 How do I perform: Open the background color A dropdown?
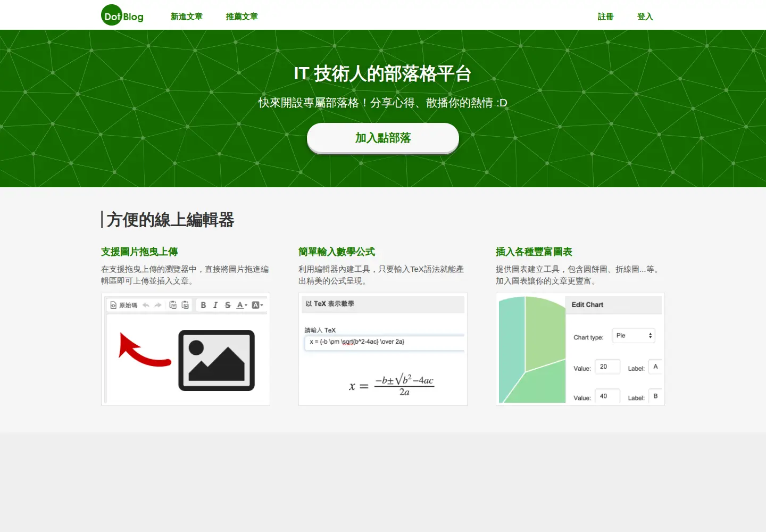click(257, 305)
